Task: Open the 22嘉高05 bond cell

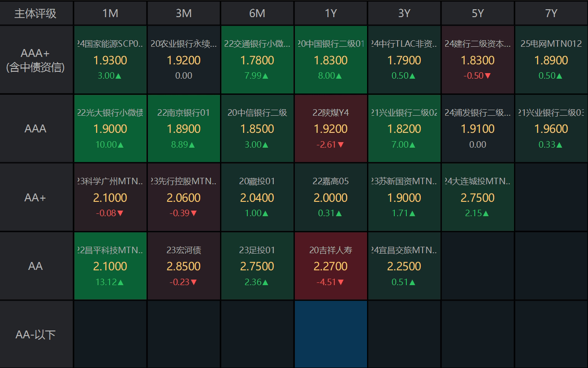Action: (x=331, y=197)
